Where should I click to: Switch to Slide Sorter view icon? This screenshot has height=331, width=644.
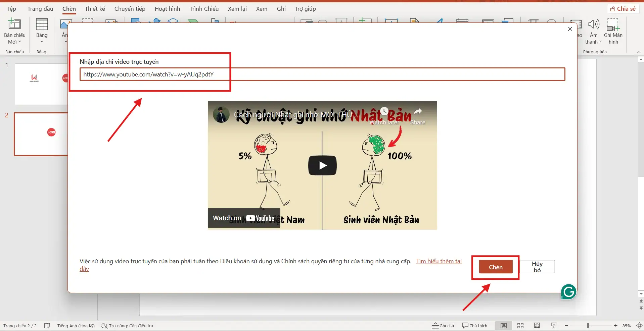click(x=520, y=325)
